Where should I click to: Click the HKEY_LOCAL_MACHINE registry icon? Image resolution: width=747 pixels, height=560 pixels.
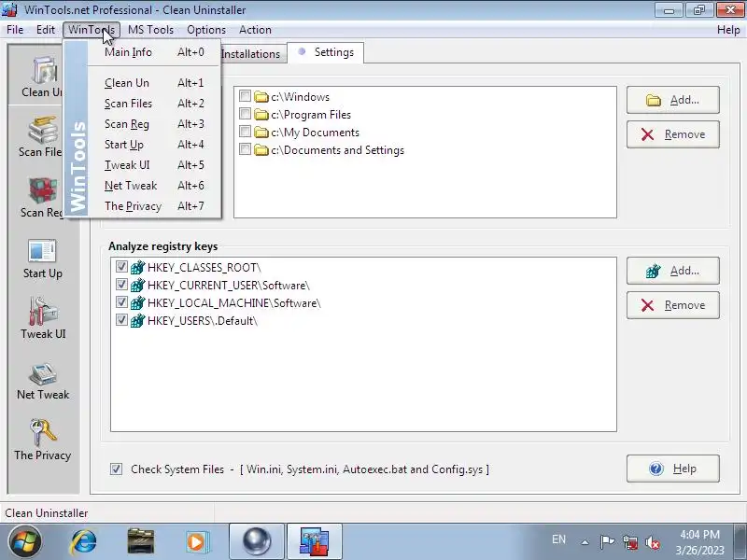(137, 302)
